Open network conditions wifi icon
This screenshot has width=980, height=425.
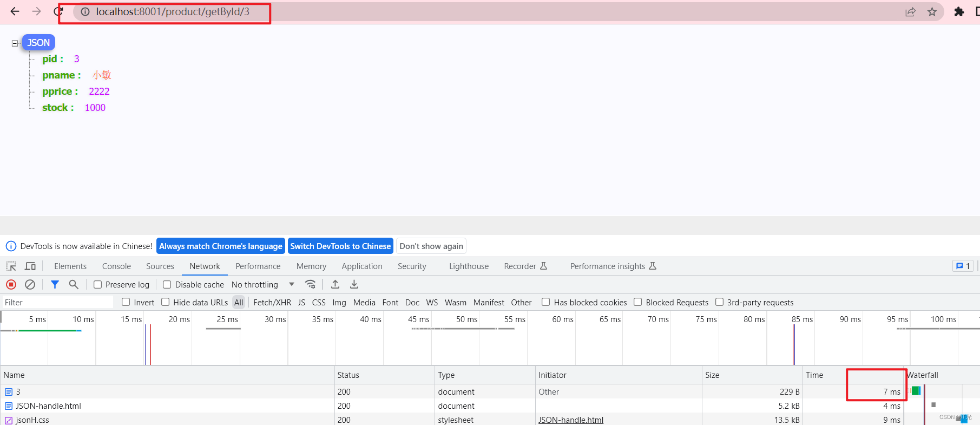coord(310,285)
